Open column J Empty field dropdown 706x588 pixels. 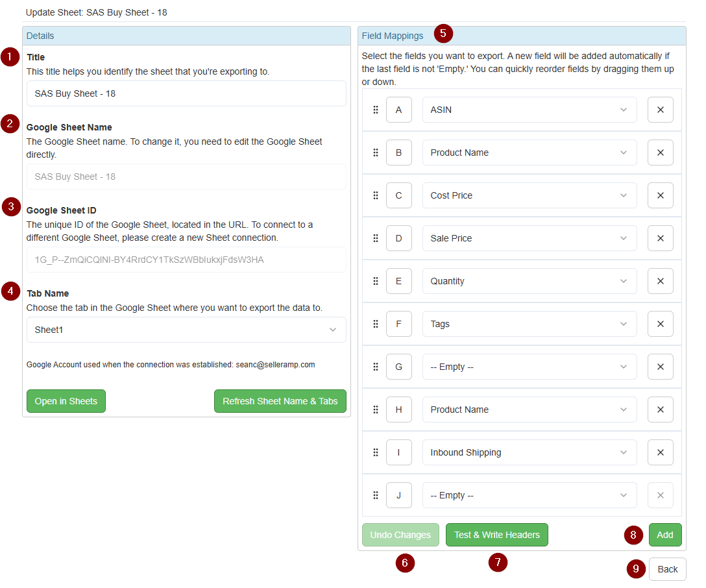pyautogui.click(x=529, y=495)
